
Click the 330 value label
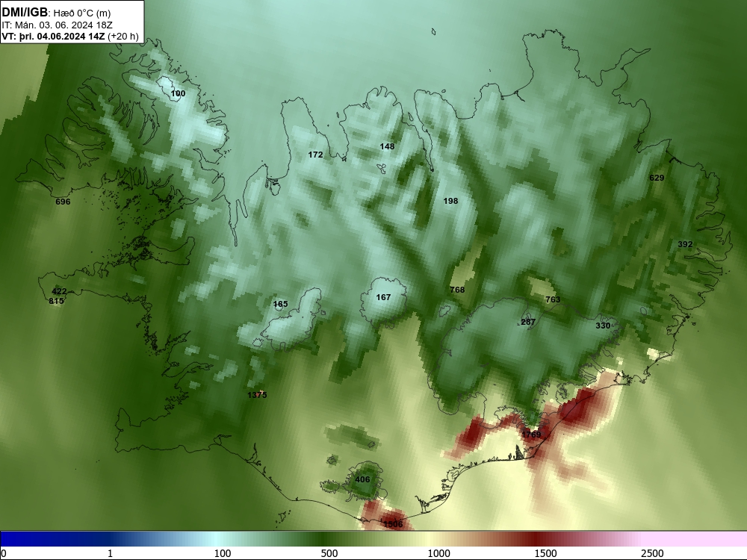click(603, 326)
